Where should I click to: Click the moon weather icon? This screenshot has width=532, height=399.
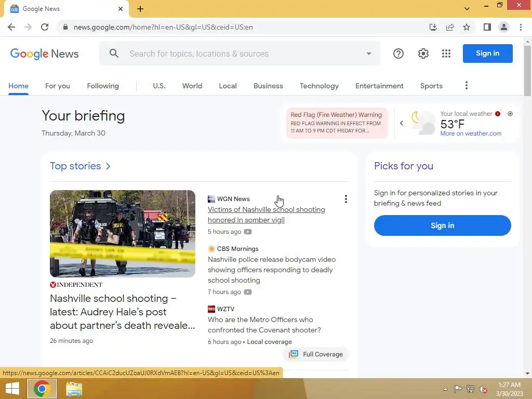[x=422, y=123]
